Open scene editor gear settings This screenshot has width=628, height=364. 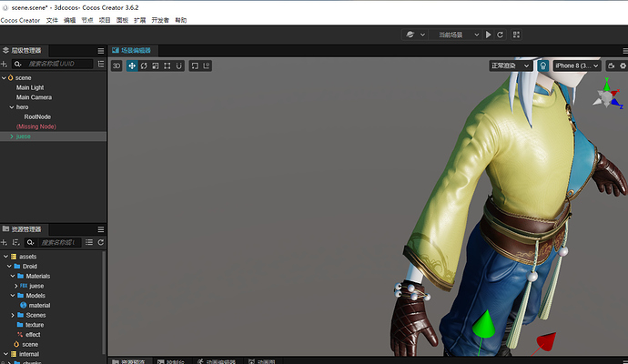click(x=623, y=66)
